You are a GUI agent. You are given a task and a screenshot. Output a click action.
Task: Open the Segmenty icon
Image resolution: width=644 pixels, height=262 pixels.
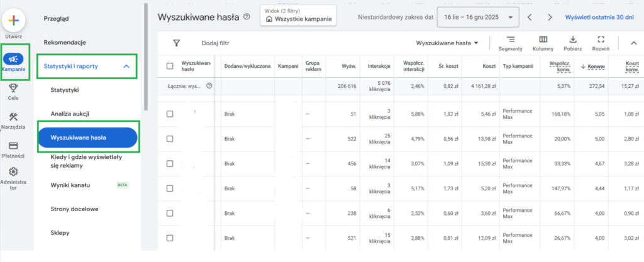(x=510, y=40)
